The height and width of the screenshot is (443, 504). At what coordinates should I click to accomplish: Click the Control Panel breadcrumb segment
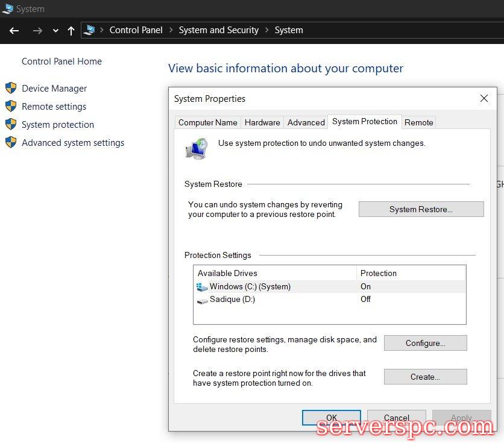(136, 30)
